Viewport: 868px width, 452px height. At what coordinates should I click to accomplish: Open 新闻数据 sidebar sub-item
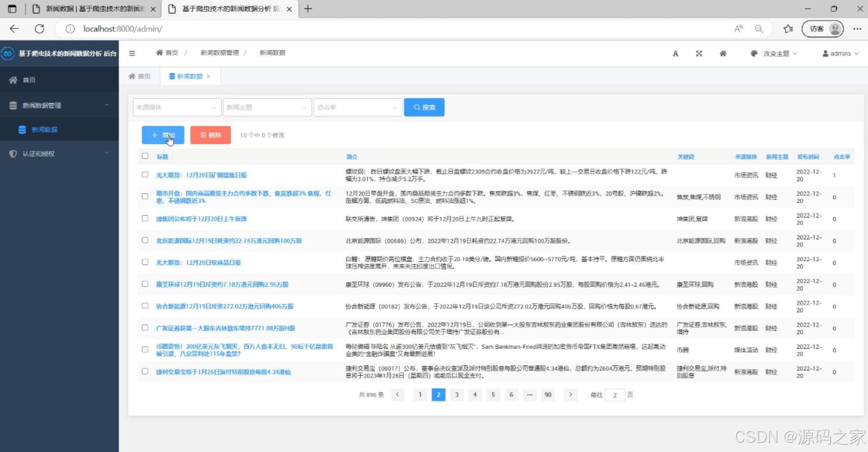(x=59, y=129)
